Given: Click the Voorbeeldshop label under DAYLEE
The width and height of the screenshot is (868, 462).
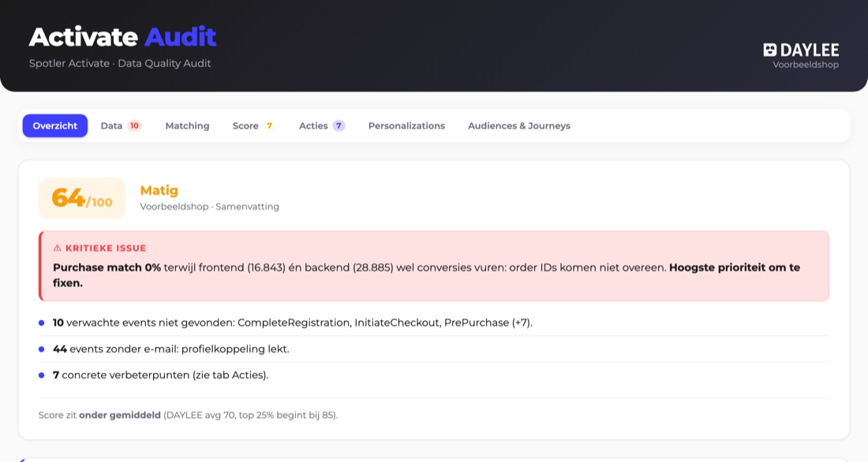Looking at the screenshot, I should 806,64.
